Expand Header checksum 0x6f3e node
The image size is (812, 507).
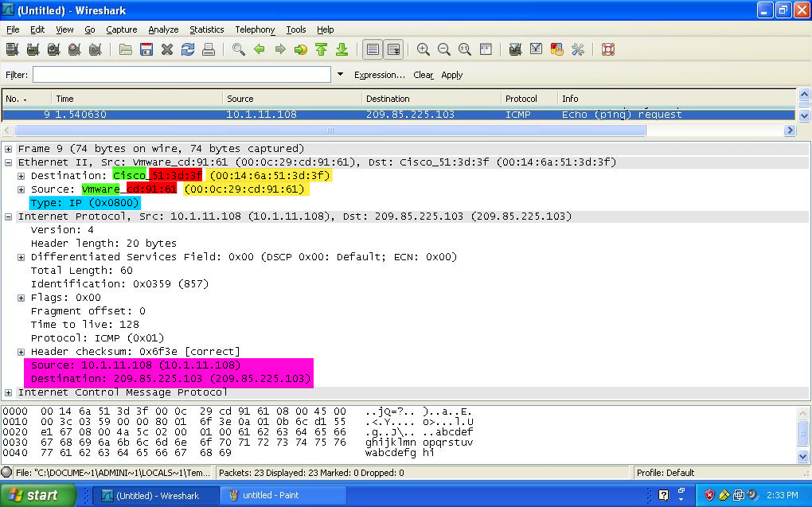point(21,352)
